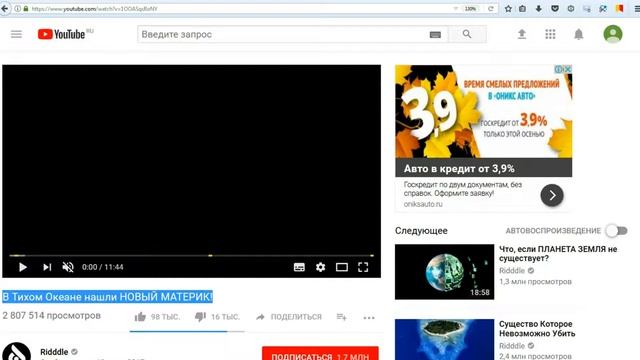Image resolution: width=640 pixels, height=360 pixels.
Task: Open the notifications bell
Action: pyautogui.click(x=579, y=34)
